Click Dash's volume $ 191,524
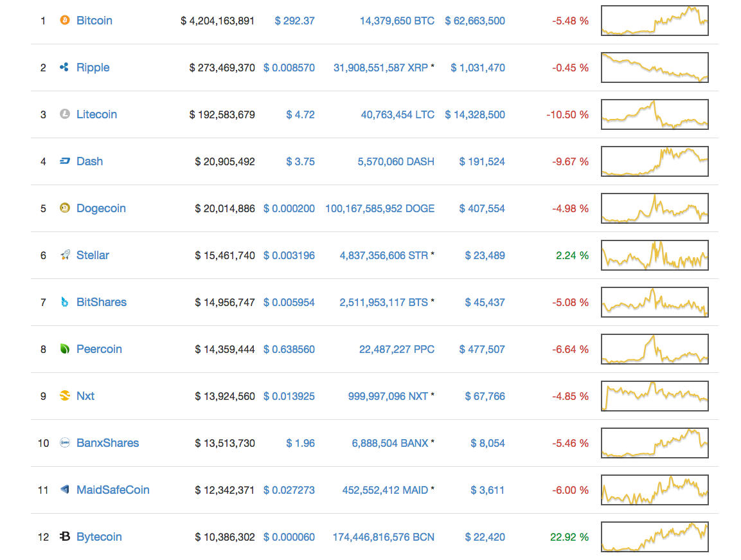 point(482,161)
